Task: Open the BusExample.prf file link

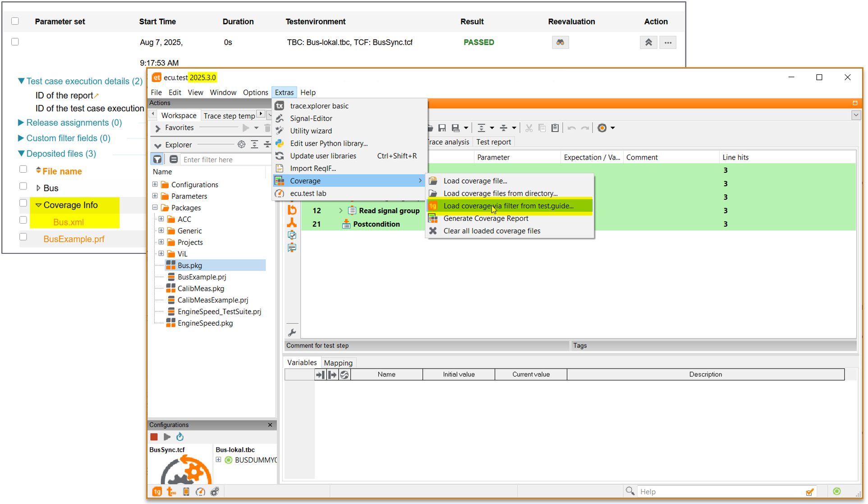Action: (x=73, y=239)
